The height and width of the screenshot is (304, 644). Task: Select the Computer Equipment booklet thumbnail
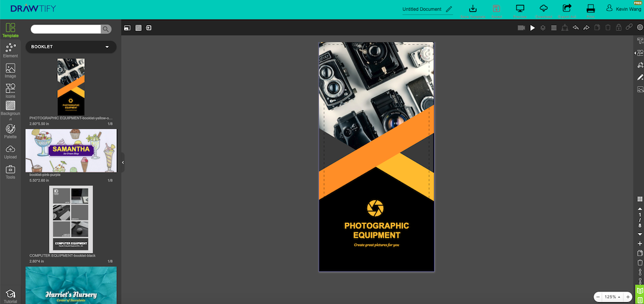tap(71, 219)
